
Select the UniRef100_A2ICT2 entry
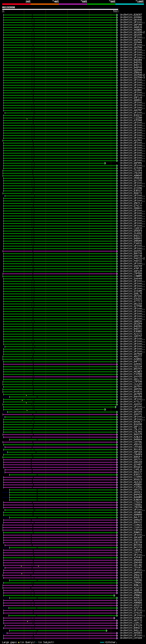131,334
